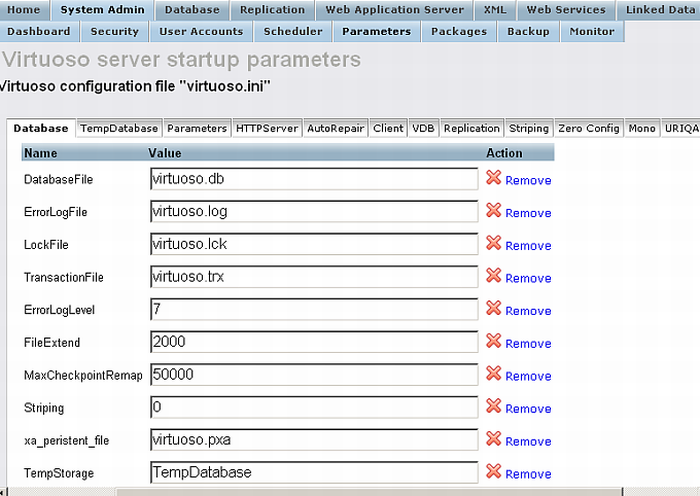Image resolution: width=700 pixels, height=496 pixels.
Task: Remove the Striping parameter via Remove link
Action: tap(528, 409)
